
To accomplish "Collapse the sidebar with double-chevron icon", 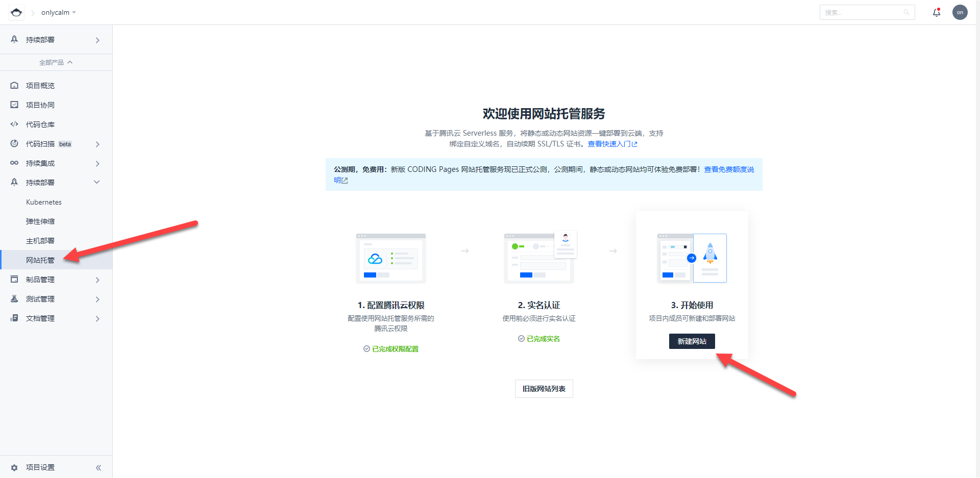I will (99, 467).
